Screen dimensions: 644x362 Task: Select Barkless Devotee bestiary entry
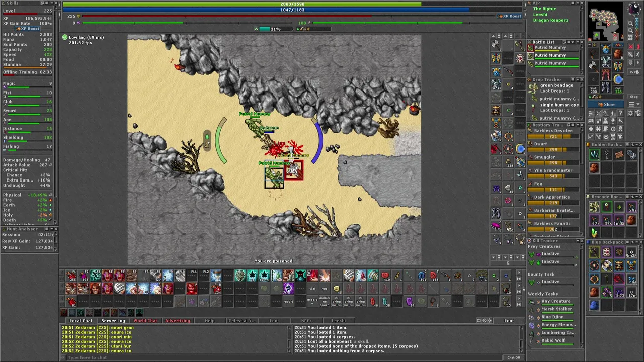(x=553, y=133)
